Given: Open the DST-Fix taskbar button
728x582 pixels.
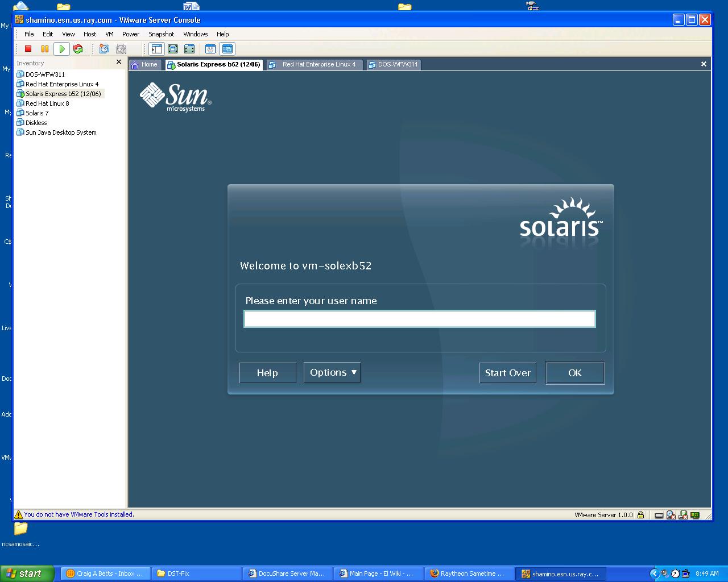Looking at the screenshot, I should coord(196,573).
